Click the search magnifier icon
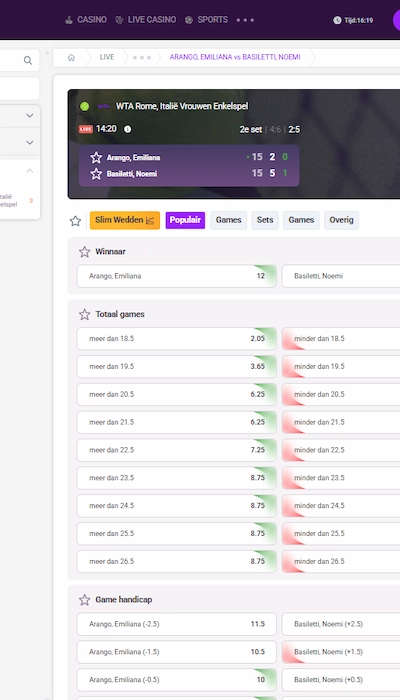The height and width of the screenshot is (700, 400). (x=28, y=60)
